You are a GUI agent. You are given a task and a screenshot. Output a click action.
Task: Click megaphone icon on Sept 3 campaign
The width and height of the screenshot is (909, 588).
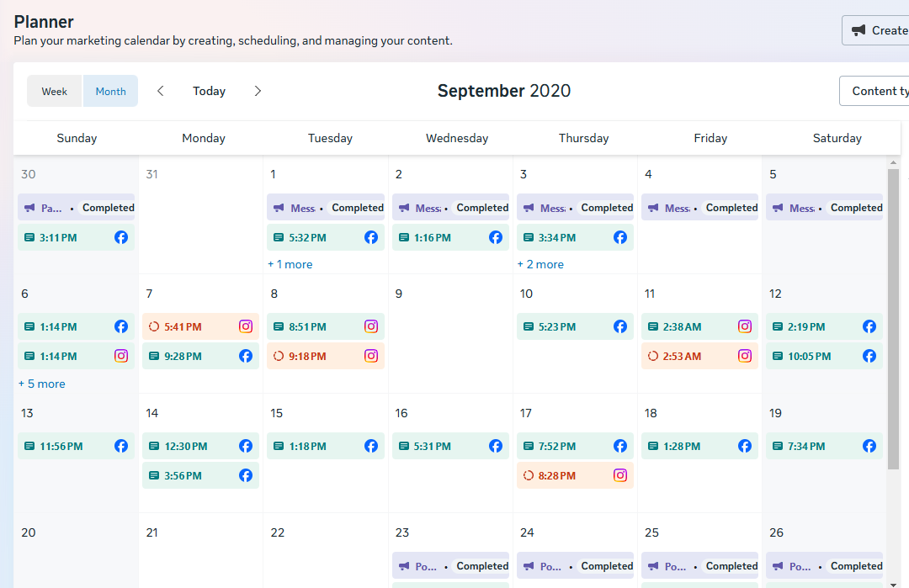tap(529, 208)
